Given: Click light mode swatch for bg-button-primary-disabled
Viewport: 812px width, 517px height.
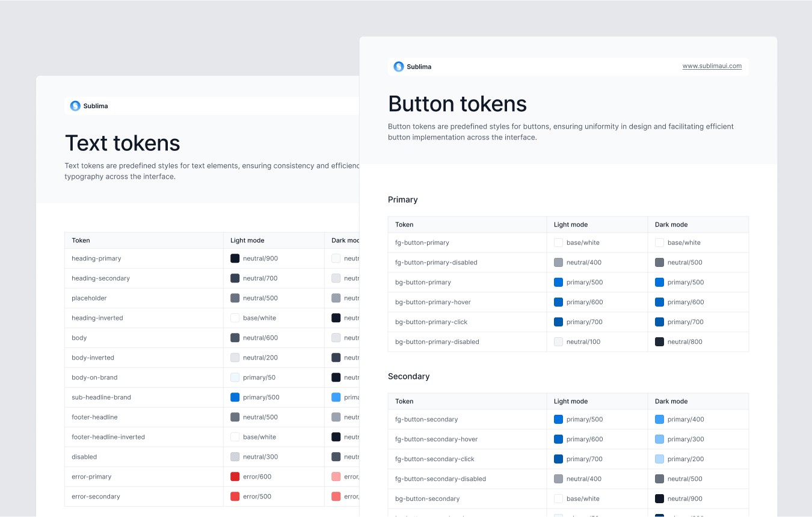Looking at the screenshot, I should (558, 342).
